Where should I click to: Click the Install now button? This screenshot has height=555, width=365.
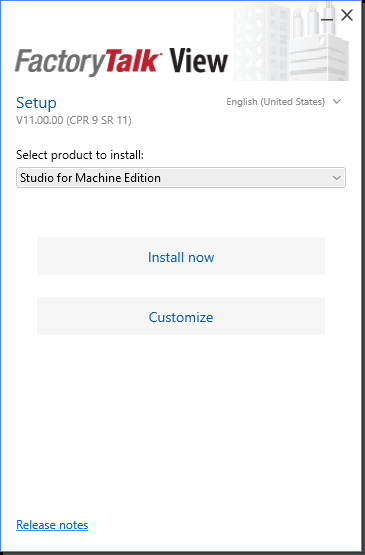(x=181, y=256)
